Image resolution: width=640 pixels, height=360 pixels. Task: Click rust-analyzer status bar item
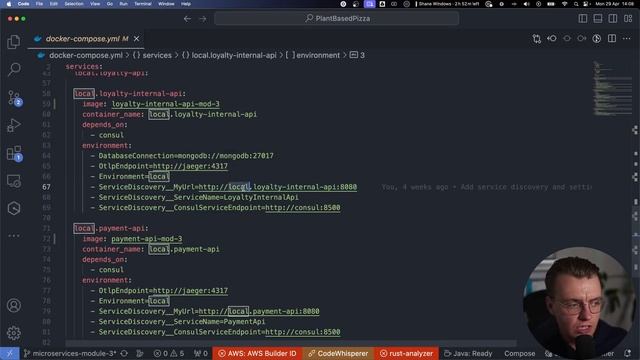coord(407,353)
